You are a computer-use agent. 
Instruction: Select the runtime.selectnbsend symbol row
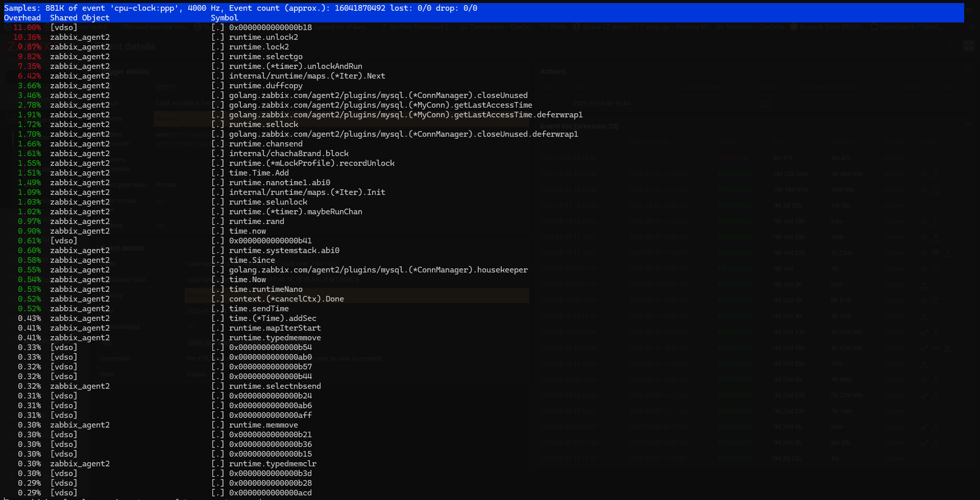[275, 386]
